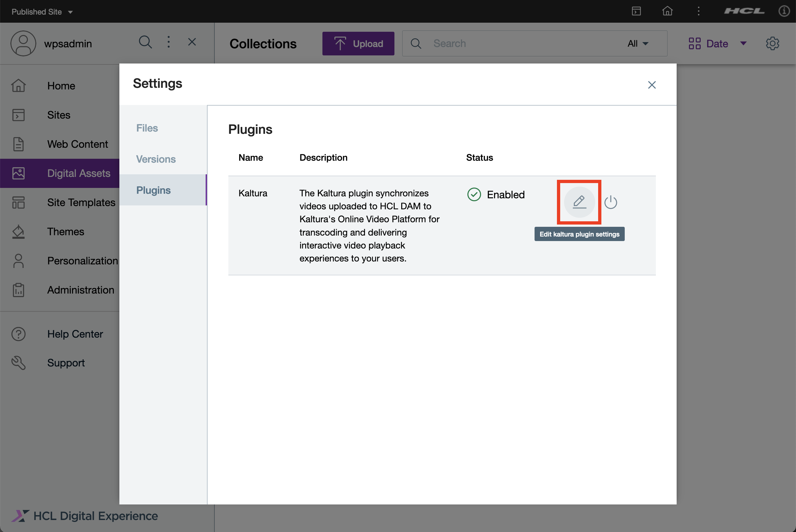The height and width of the screenshot is (532, 796).
Task: Open the Published Site dropdown
Action: (x=42, y=11)
